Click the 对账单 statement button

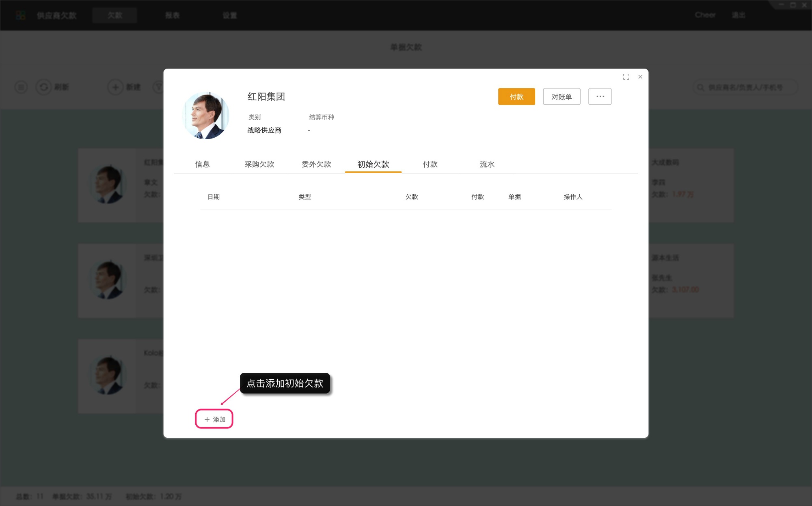(x=561, y=97)
